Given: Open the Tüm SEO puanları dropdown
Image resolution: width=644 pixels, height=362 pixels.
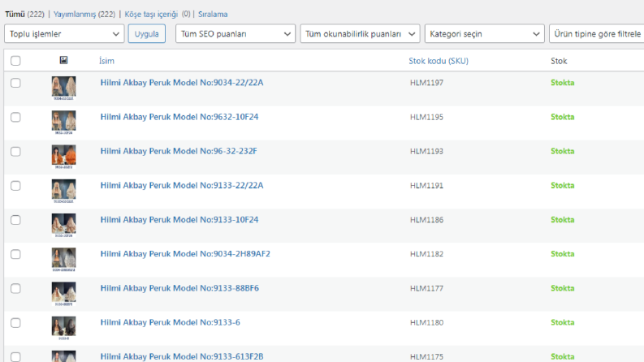Looking at the screenshot, I should 236,33.
